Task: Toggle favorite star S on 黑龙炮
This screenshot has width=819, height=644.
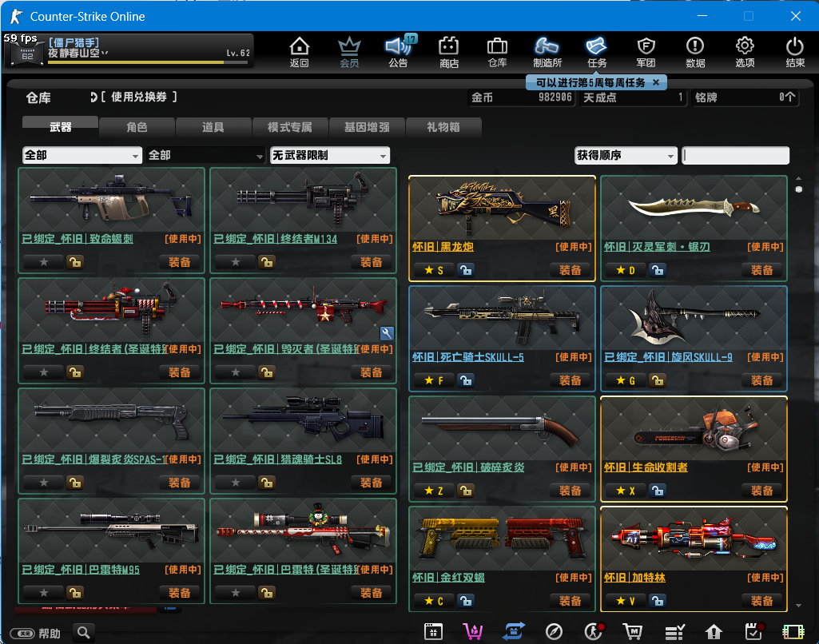Action: click(x=434, y=270)
